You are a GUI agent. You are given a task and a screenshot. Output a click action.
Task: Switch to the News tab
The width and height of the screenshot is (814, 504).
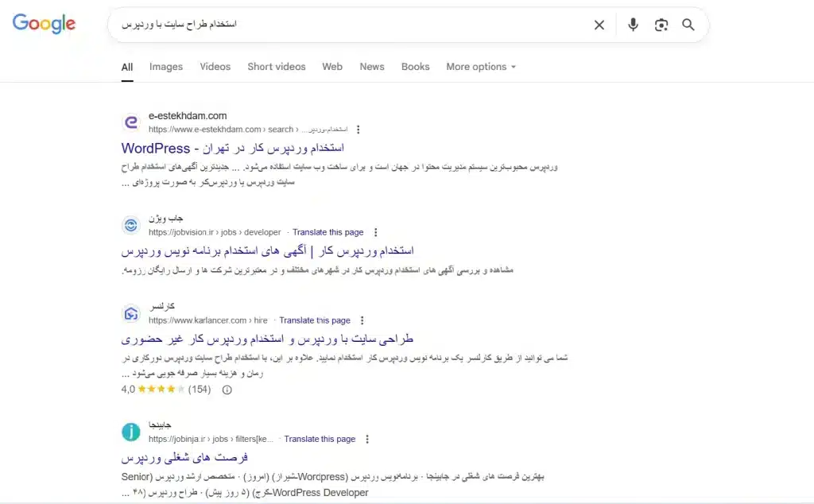(x=372, y=67)
